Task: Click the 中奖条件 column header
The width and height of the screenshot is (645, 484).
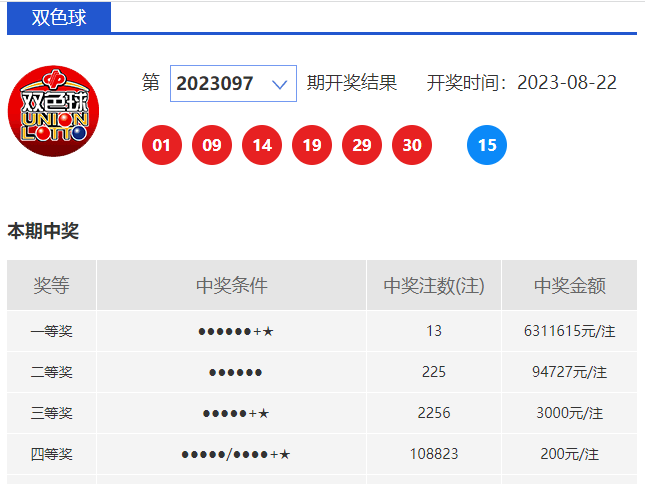Action: 232,285
